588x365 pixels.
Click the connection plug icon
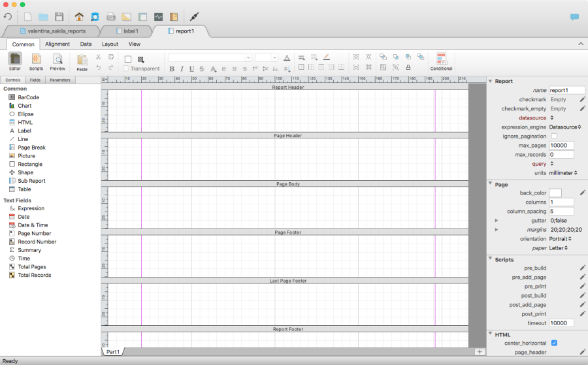(x=194, y=16)
